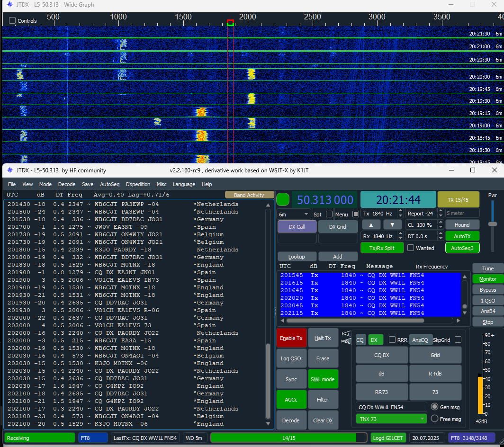Screen dimensions: 504x447
Task: Toggle the Controls checkbox in Wide Graph
Action: coord(12,20)
